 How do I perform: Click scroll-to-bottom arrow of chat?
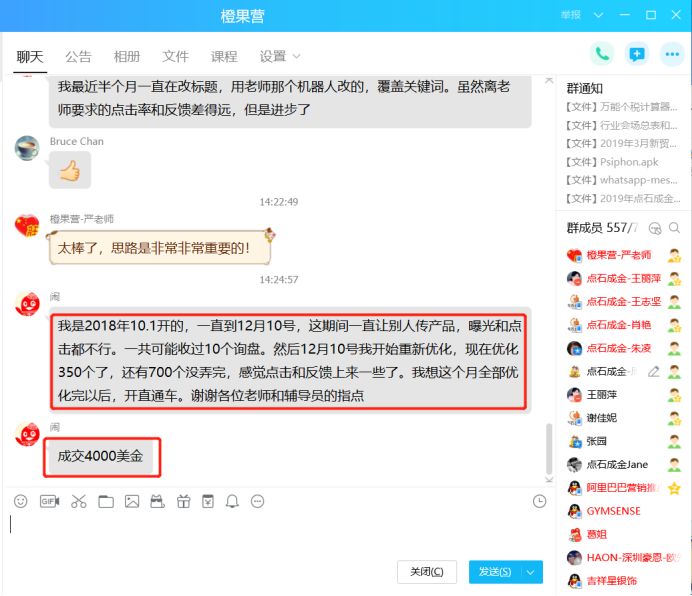(549, 479)
